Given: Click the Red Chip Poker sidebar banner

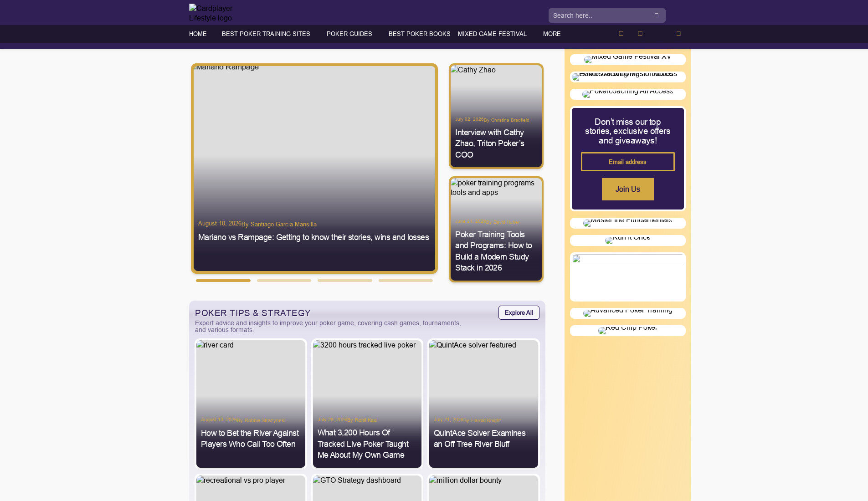Looking at the screenshot, I should (x=627, y=331).
